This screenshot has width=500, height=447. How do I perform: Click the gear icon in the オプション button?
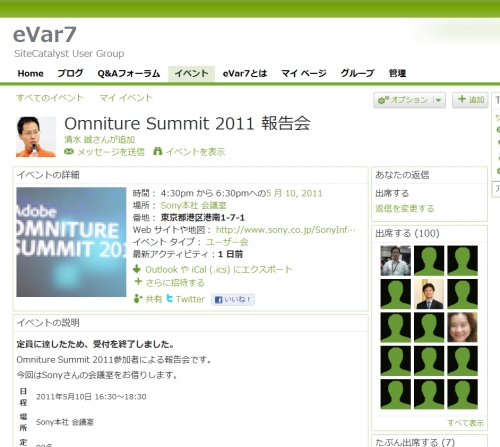tap(383, 100)
